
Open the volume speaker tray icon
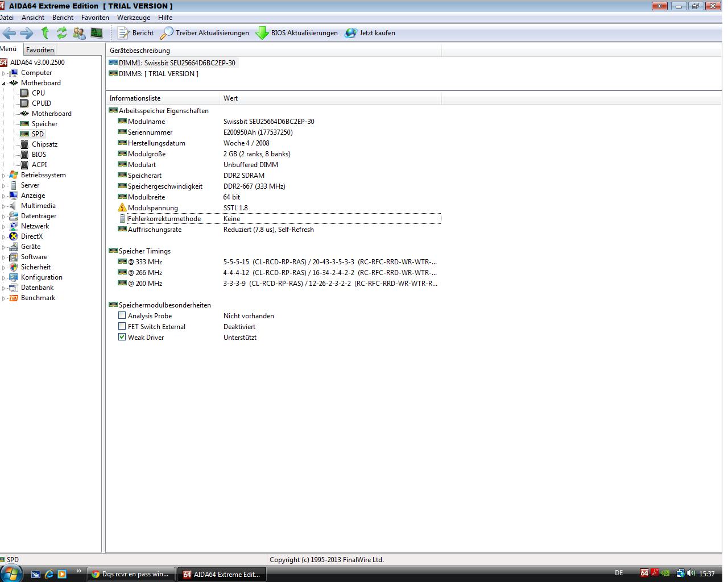(x=690, y=573)
